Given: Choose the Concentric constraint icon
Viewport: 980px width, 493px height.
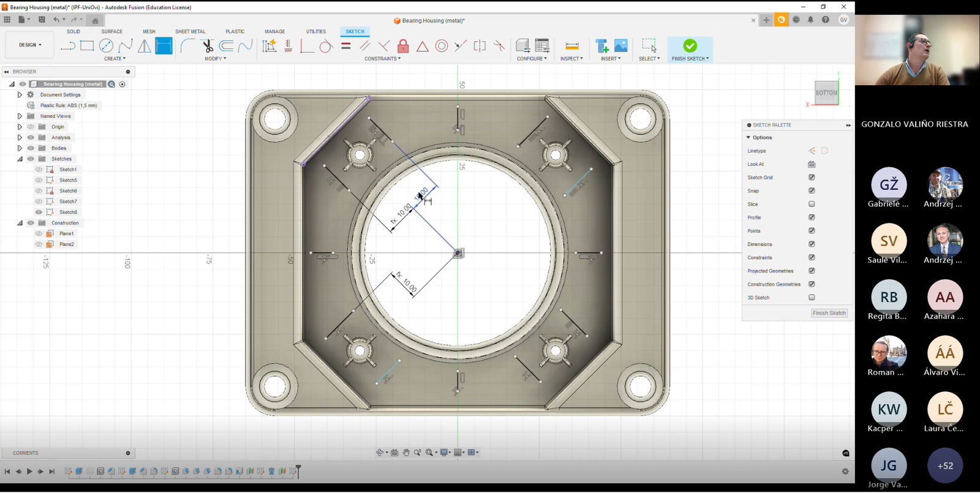Looking at the screenshot, I should [x=442, y=46].
